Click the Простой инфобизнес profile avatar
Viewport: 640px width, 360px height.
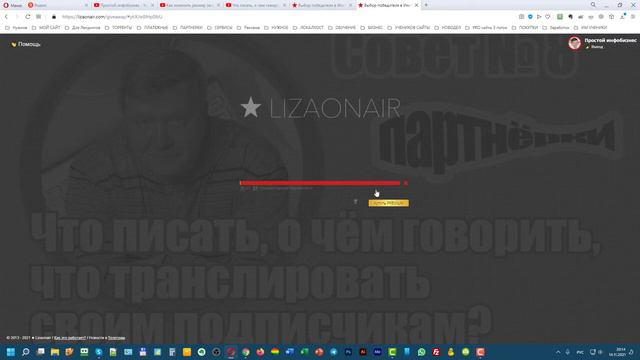point(574,42)
